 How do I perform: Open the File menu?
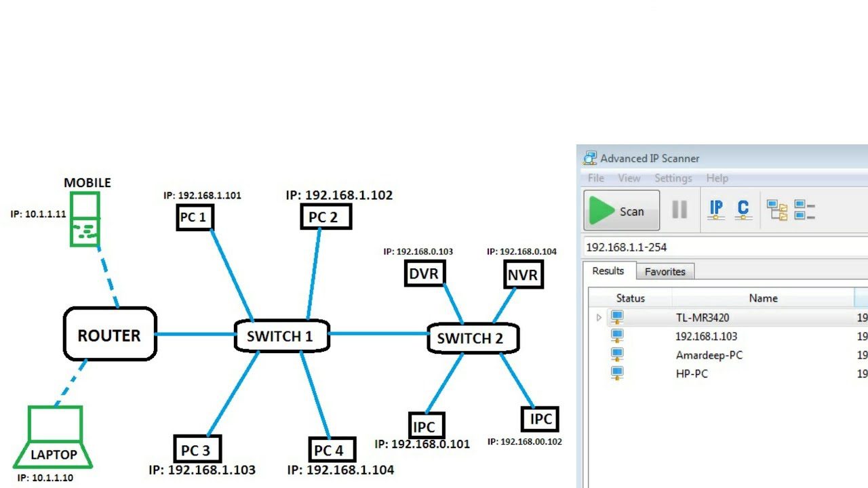pyautogui.click(x=596, y=178)
